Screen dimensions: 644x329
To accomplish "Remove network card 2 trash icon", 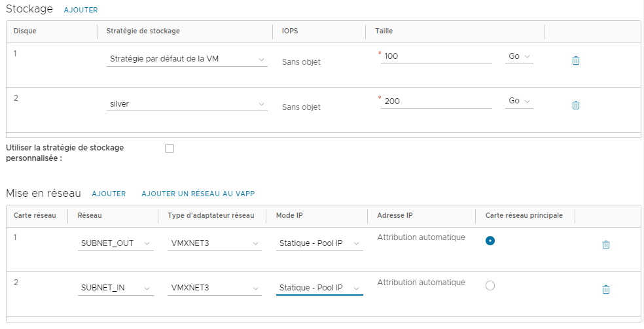I will click(606, 290).
